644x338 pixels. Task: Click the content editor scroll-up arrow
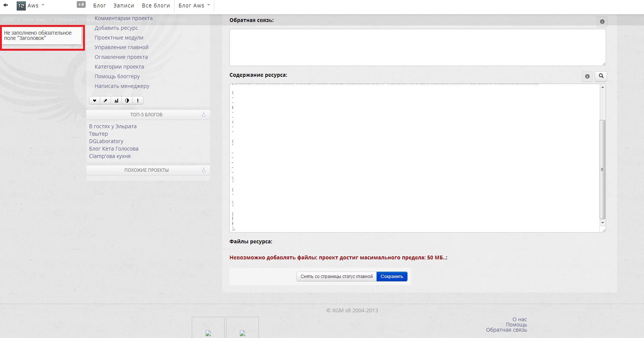coord(603,87)
